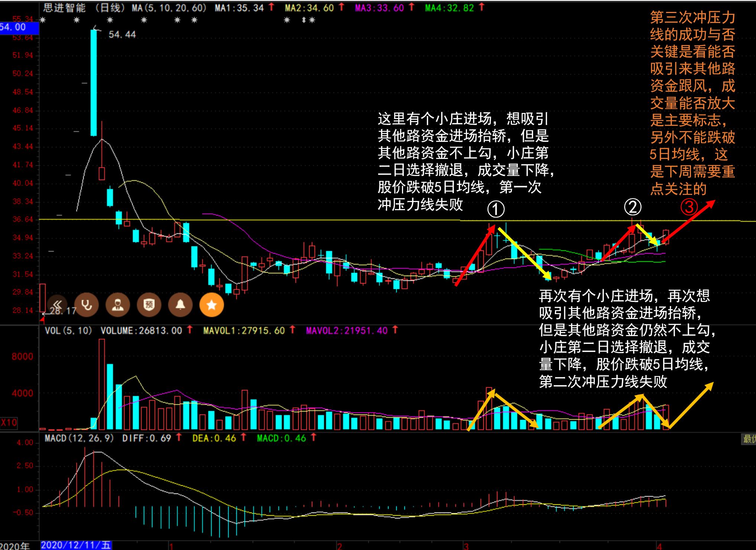Select the DIFF:0.69 reading
The width and height of the screenshot is (756, 550).
tap(146, 438)
